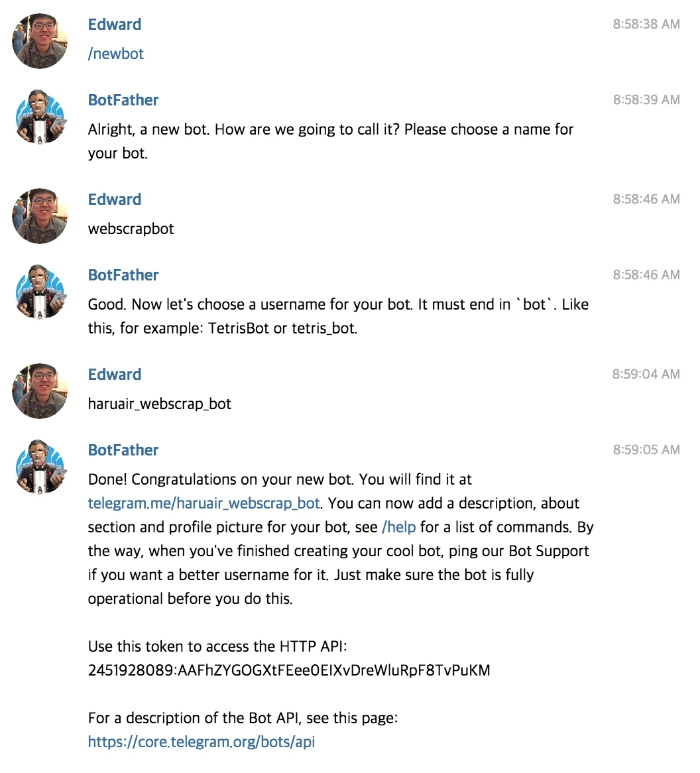Open BotFather's avatar beside the username prompt
Image resolution: width=700 pixels, height=773 pixels.
(x=39, y=292)
